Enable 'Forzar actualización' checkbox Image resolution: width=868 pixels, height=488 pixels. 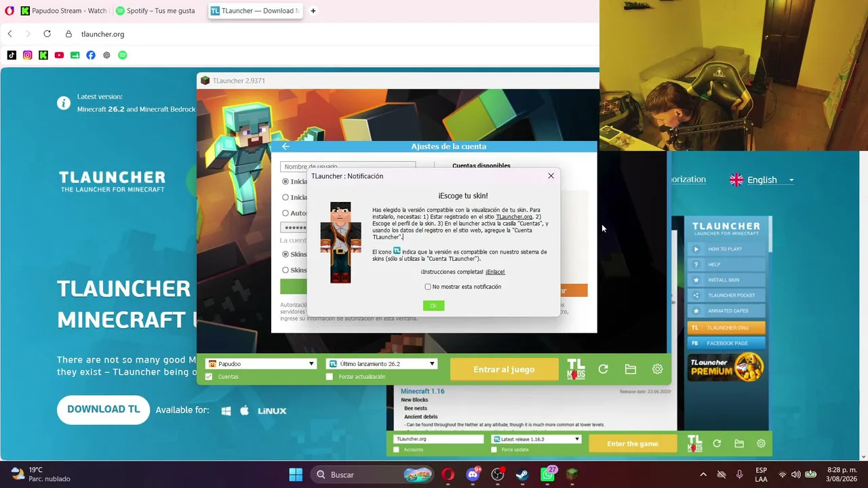pos(330,377)
